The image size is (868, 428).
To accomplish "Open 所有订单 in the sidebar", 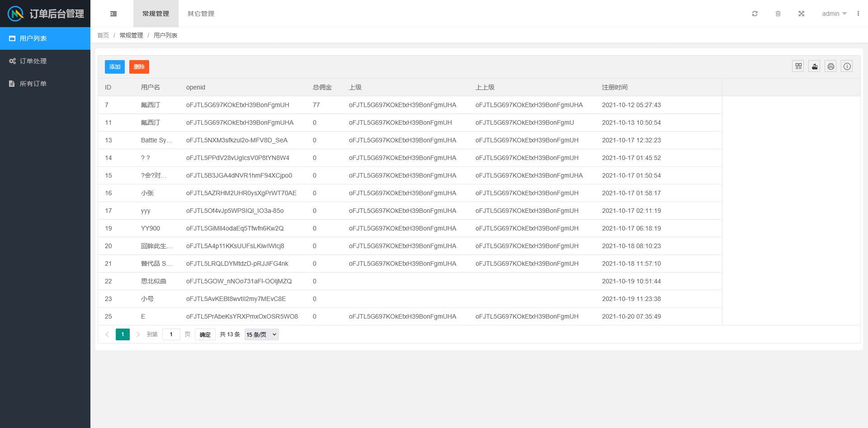I will click(x=33, y=84).
